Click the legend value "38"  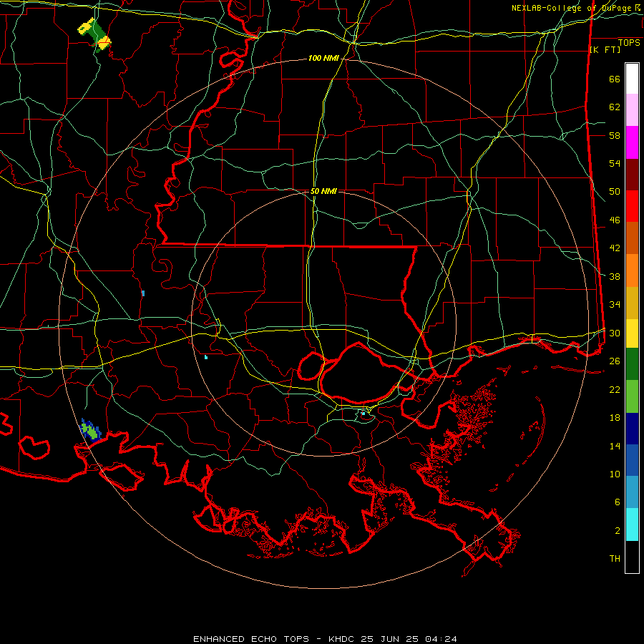(x=615, y=276)
